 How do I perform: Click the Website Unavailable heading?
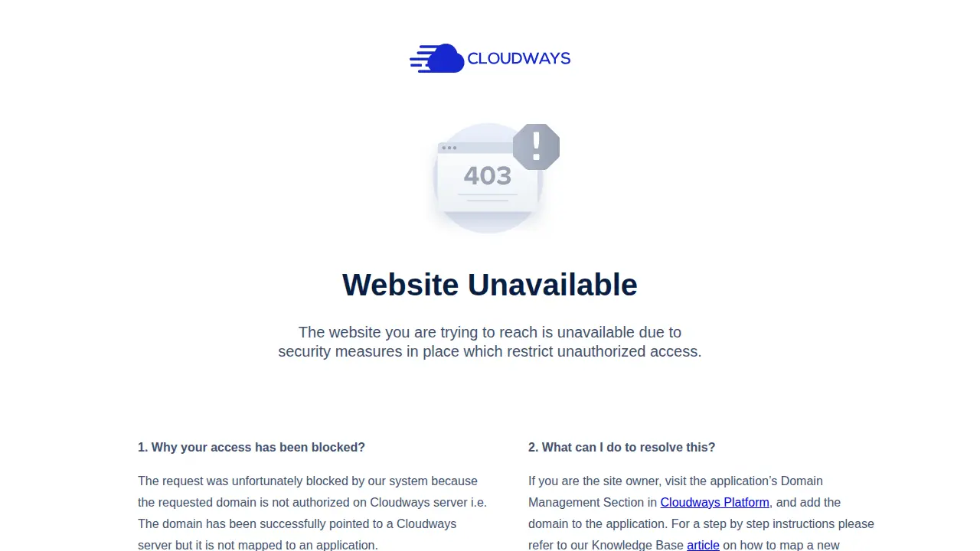pos(490,285)
